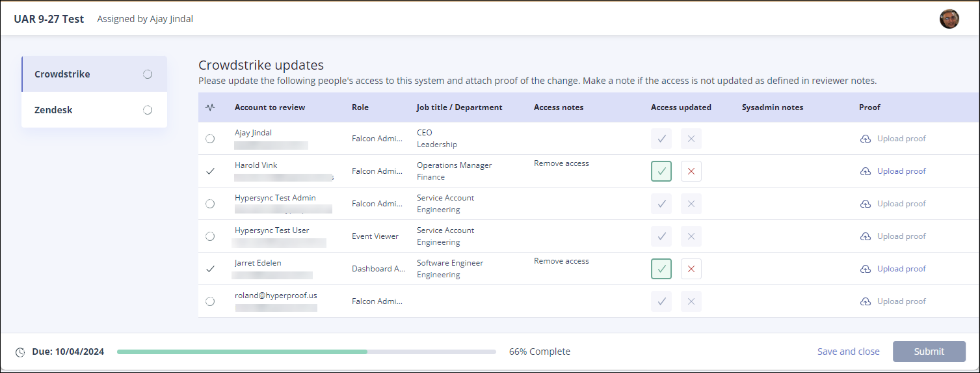980x373 pixels.
Task: Click the CEO job title cell
Action: [x=424, y=133]
